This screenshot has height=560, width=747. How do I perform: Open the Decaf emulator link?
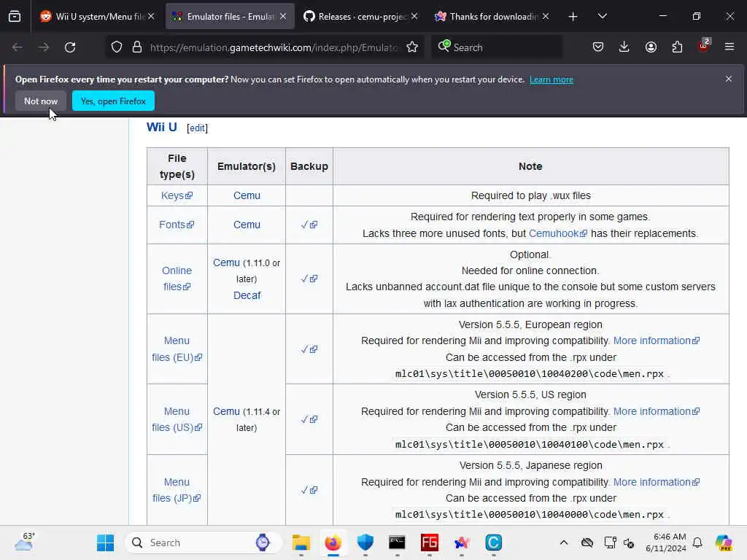coord(247,295)
